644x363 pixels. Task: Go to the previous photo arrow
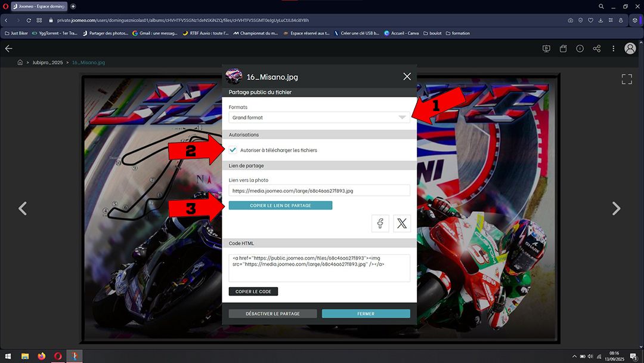23,208
